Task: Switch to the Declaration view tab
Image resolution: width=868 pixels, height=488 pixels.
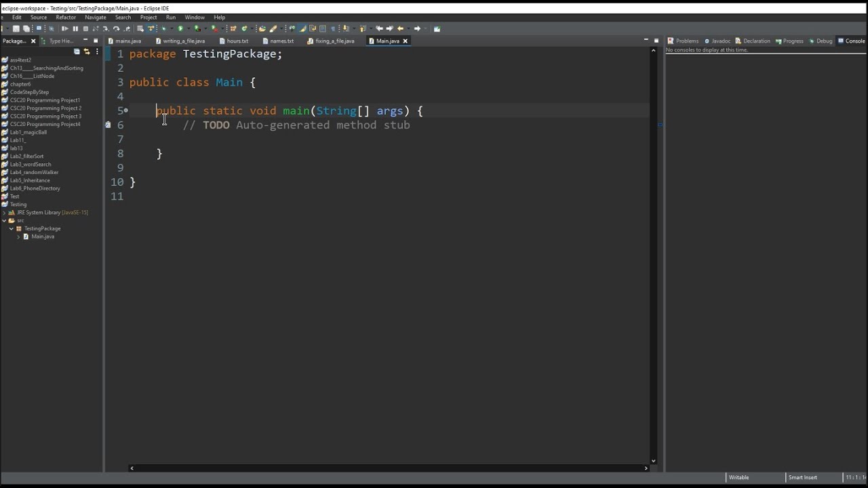Action: point(753,41)
